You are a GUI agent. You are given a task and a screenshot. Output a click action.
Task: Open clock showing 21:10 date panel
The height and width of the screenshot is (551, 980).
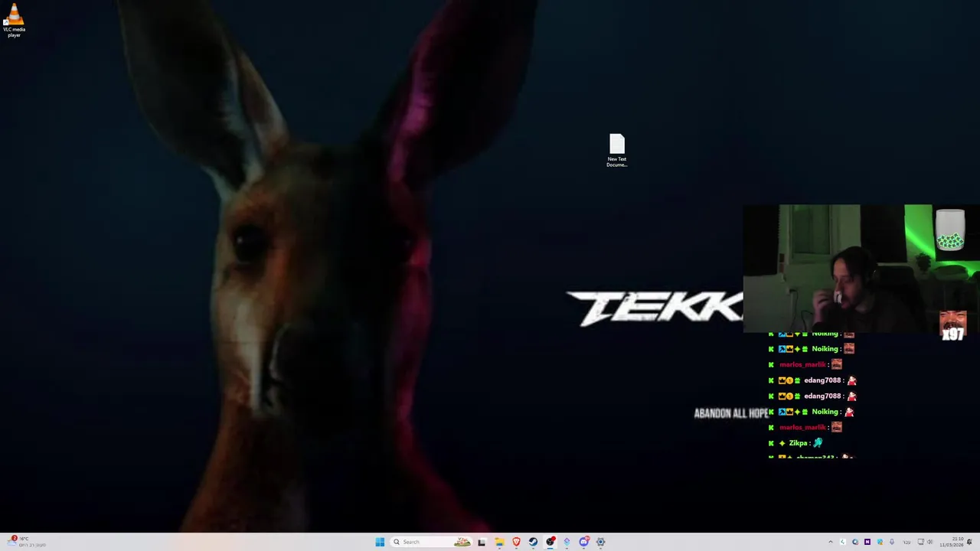point(952,542)
